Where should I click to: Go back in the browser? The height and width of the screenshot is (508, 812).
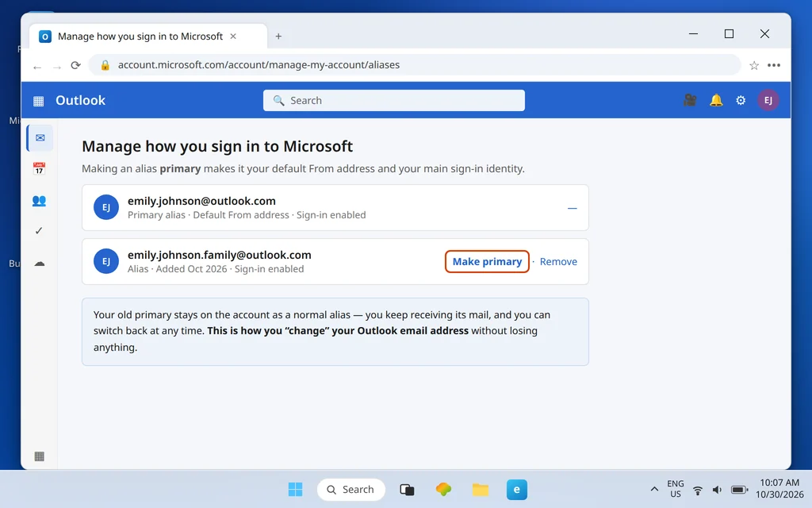[37, 67]
